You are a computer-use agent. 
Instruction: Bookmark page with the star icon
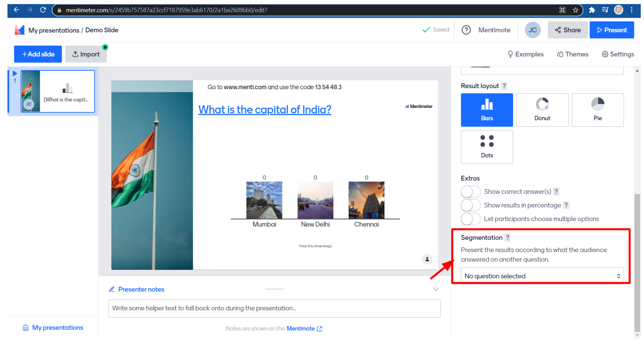[x=576, y=10]
